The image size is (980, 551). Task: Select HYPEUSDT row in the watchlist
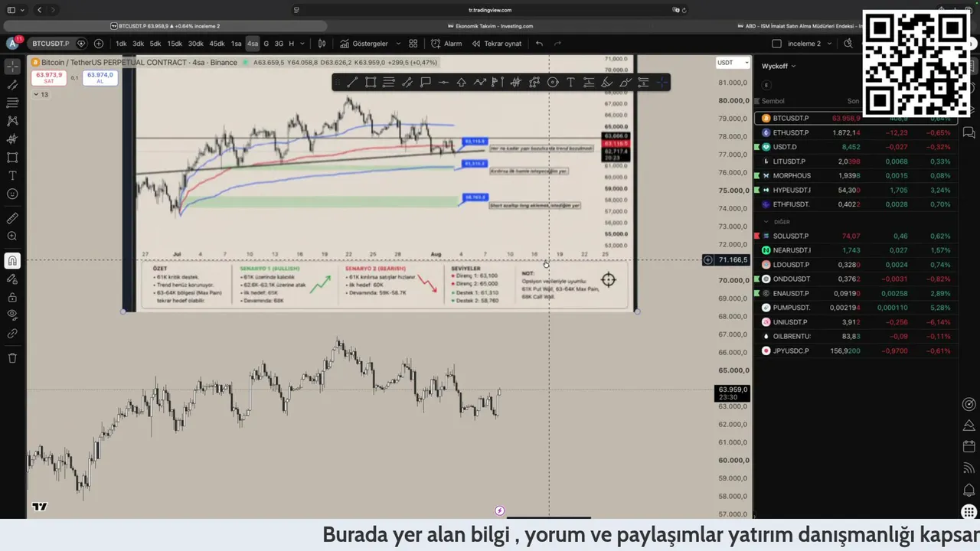click(856, 190)
